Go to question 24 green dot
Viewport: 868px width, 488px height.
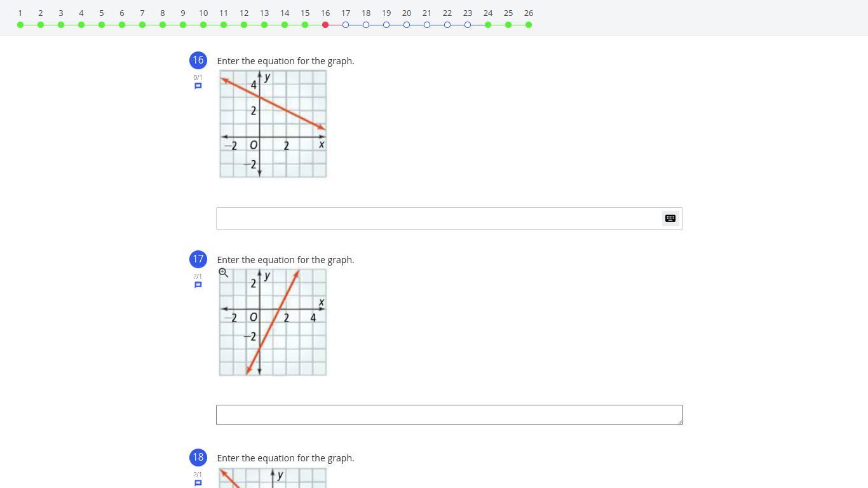click(488, 25)
